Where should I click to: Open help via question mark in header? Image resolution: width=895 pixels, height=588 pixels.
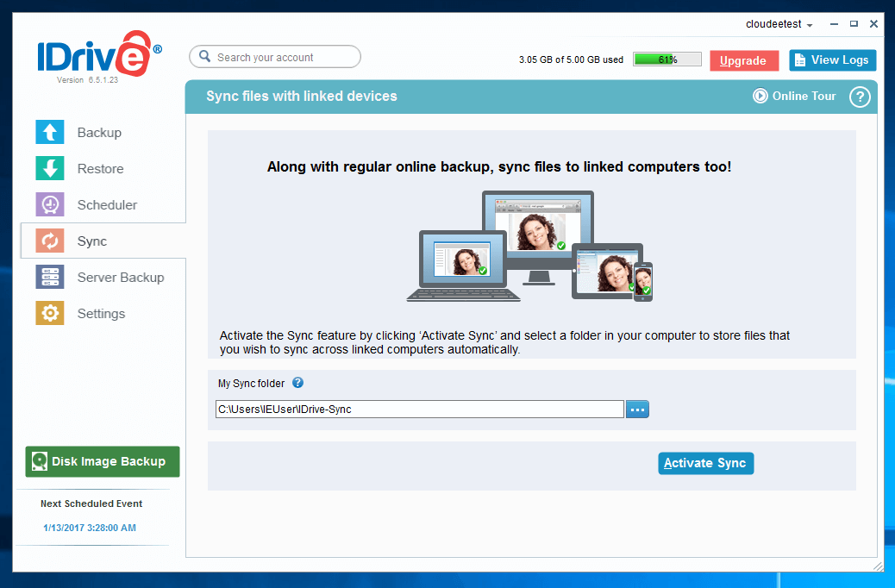[x=860, y=97]
